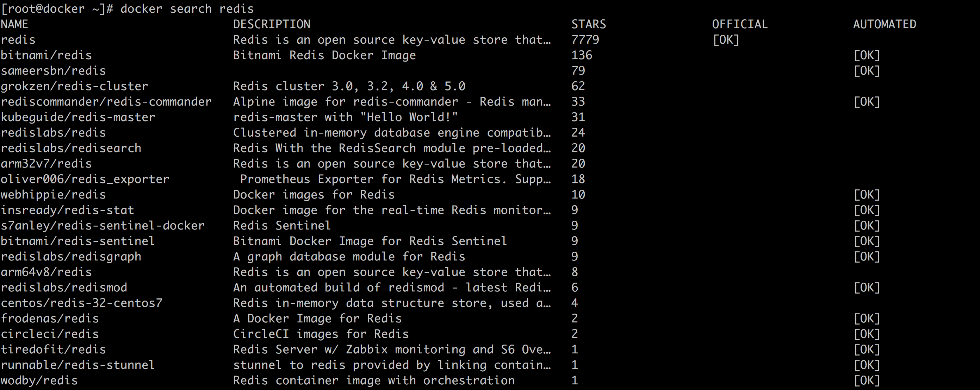
Task: Click the sameersbn/redis image name
Action: click(x=53, y=71)
